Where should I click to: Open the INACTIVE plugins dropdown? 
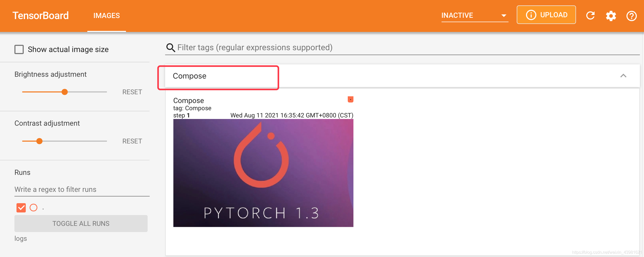475,15
